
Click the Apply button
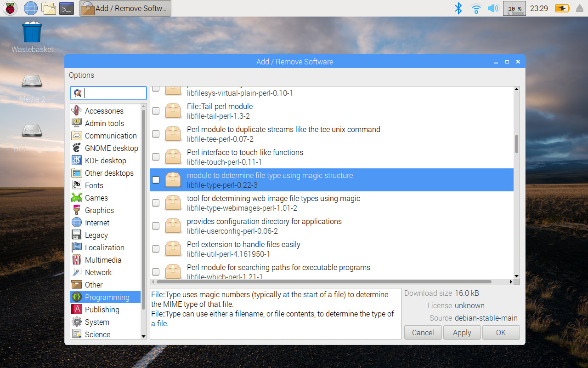click(x=462, y=332)
